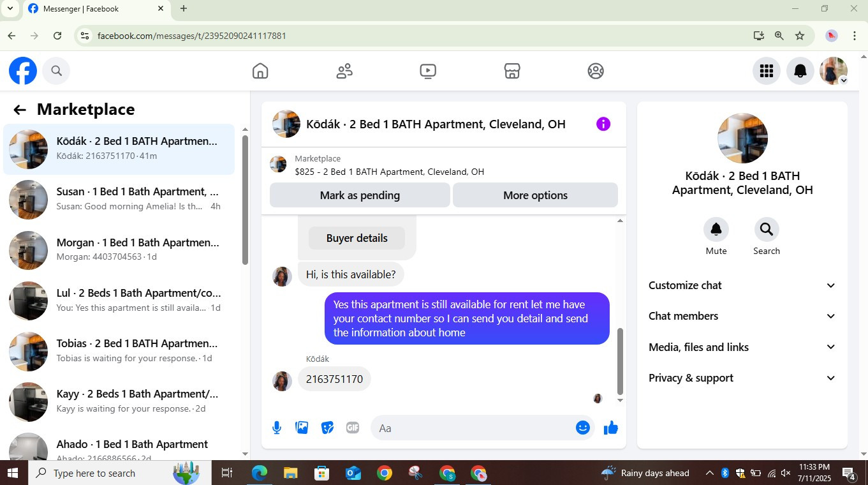
Task: Click the address bar URL
Action: [x=191, y=36]
